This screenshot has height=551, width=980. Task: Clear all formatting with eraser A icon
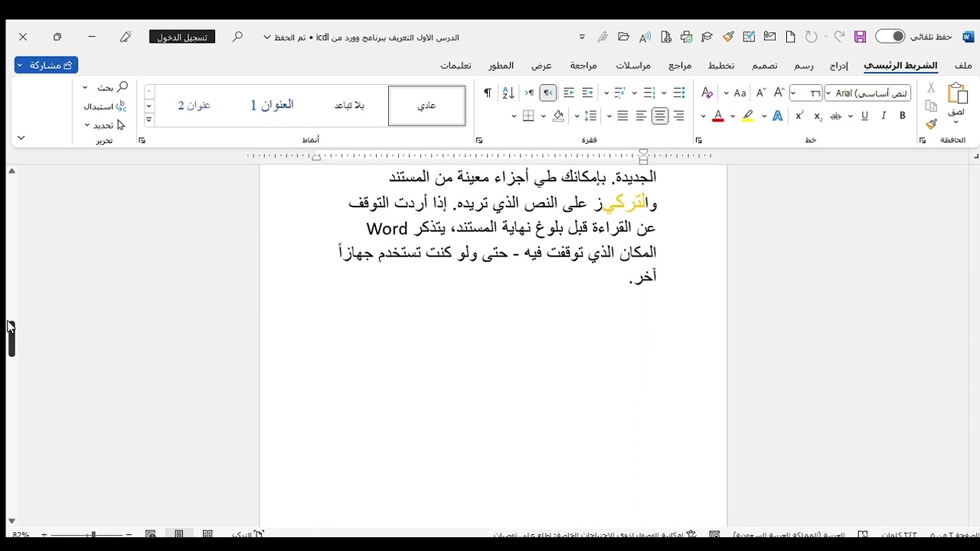tap(707, 93)
